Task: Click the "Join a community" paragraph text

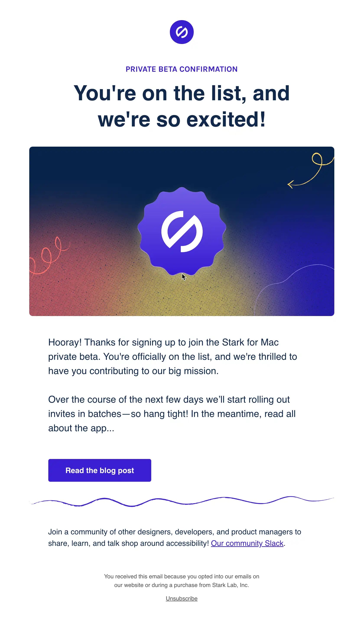Action: (x=174, y=537)
